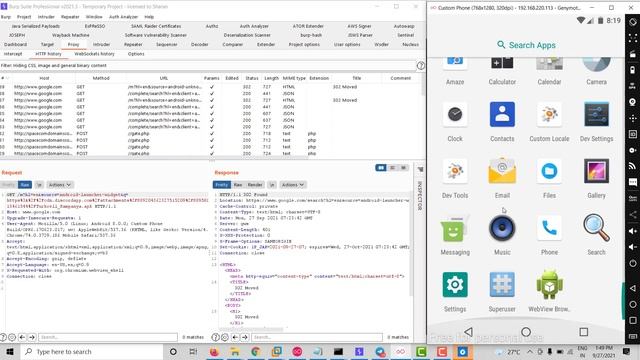
Task: Tap the Android recent apps square button
Action: (584, 332)
